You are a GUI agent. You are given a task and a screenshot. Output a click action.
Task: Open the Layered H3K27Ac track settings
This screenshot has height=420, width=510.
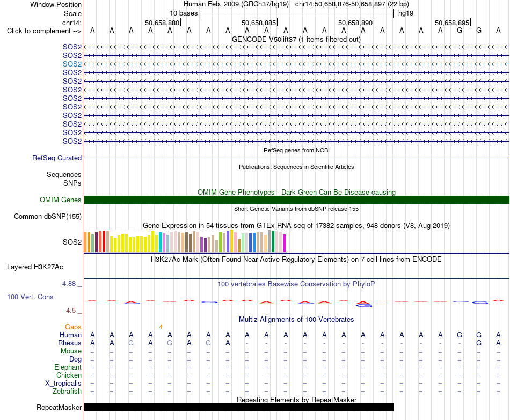pyautogui.click(x=35, y=267)
